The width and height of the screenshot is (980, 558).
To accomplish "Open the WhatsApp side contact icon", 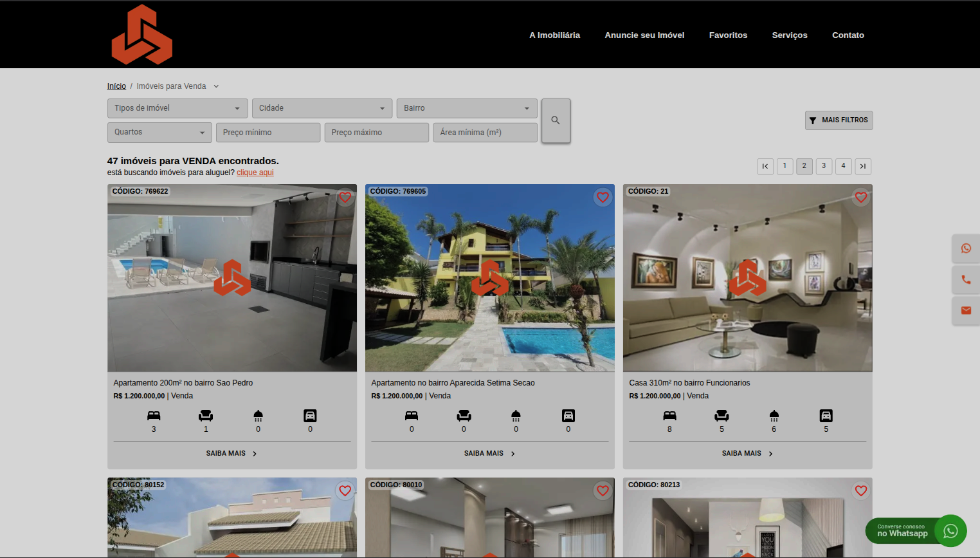I will pyautogui.click(x=965, y=248).
